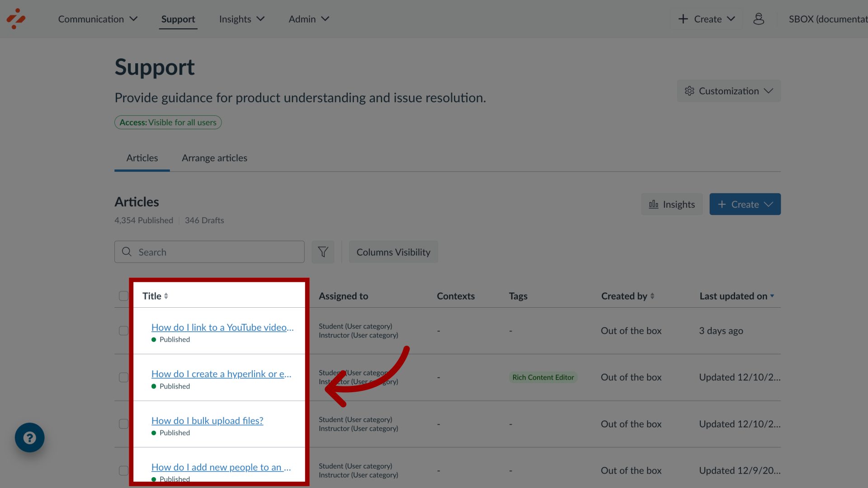Select the Arrange articles tab
868x488 pixels.
[x=215, y=157]
